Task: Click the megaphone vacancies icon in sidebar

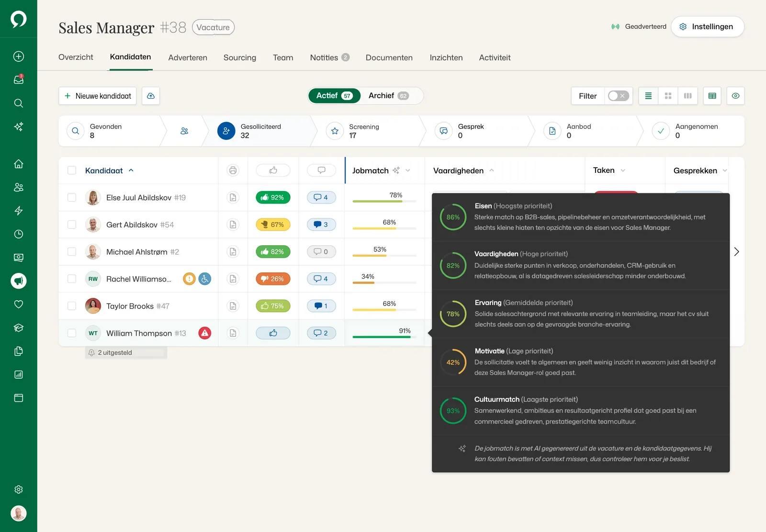Action: click(18, 281)
